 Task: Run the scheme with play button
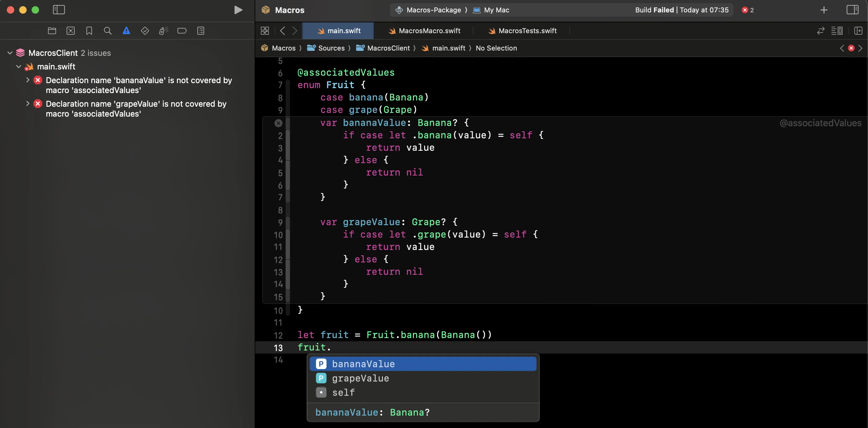pos(238,10)
